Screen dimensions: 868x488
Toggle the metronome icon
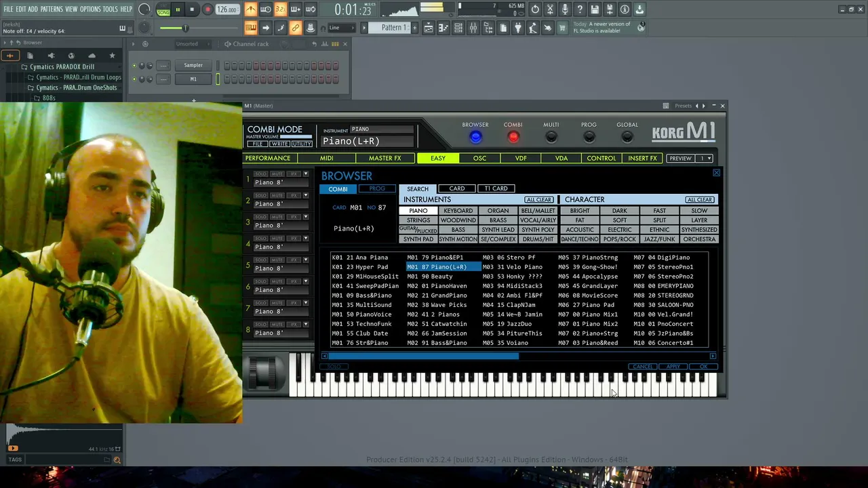251,9
